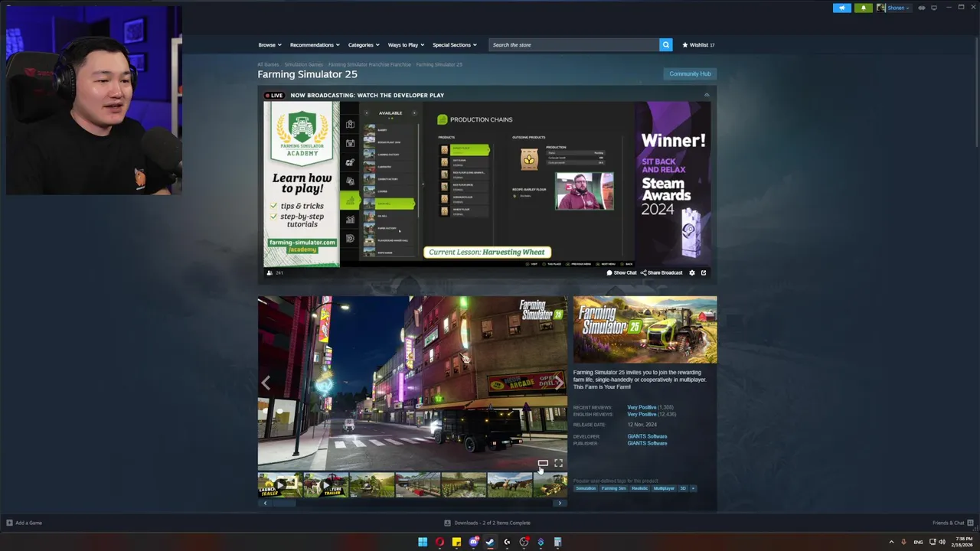
Task: Play the Feature Trailer thumbnail
Action: (325, 485)
